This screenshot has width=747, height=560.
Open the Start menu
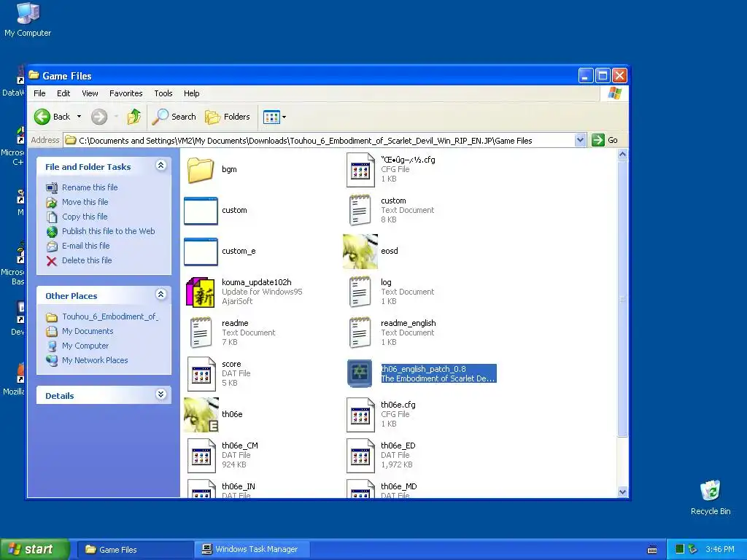[34, 550]
